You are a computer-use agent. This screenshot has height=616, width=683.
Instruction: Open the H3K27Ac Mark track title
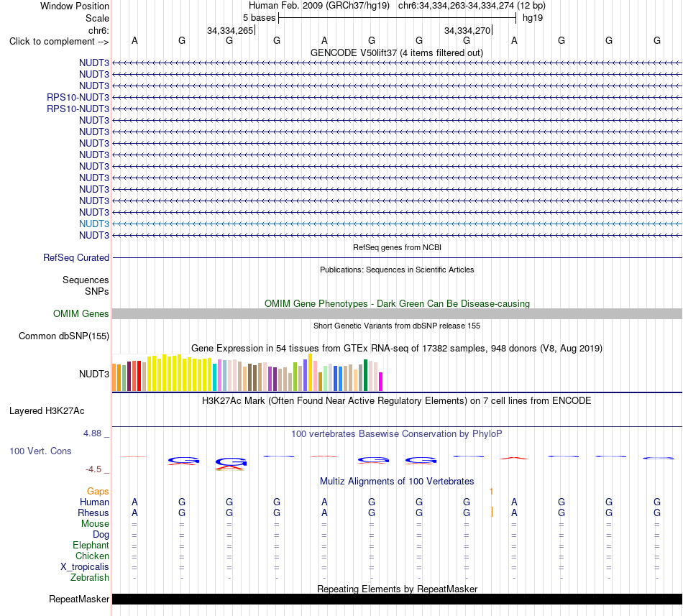pos(397,401)
